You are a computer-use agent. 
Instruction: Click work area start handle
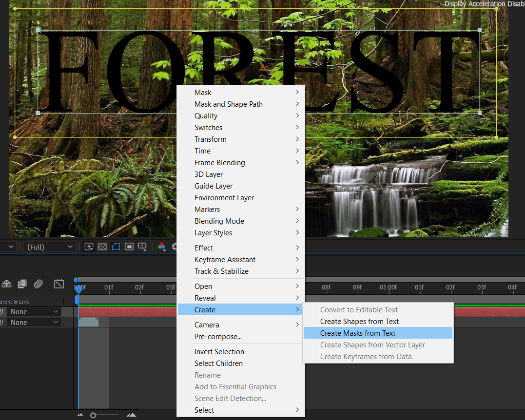[x=77, y=299]
